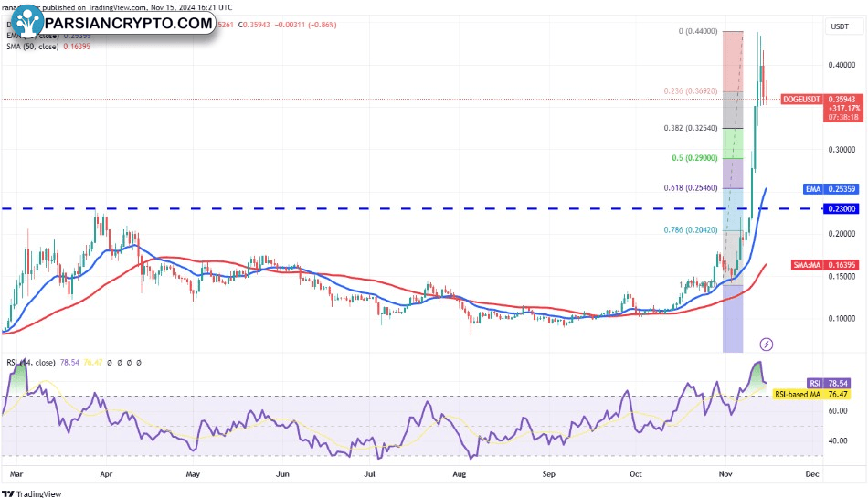Click the blue EMA axis label

tap(813, 188)
